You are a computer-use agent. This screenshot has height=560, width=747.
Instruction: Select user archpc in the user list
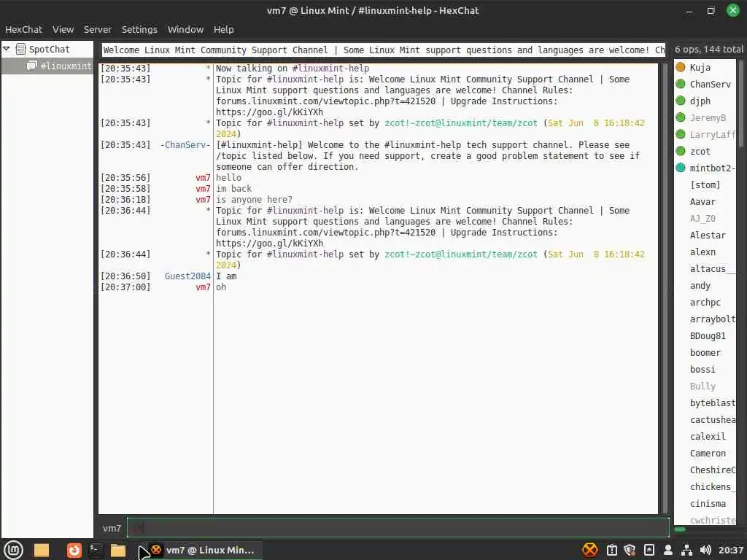[705, 303]
